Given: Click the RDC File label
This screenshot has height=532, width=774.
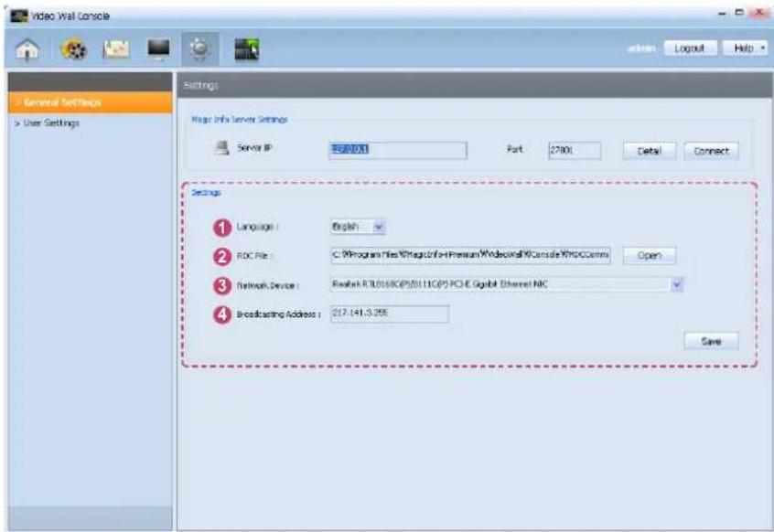Looking at the screenshot, I should click(254, 256).
